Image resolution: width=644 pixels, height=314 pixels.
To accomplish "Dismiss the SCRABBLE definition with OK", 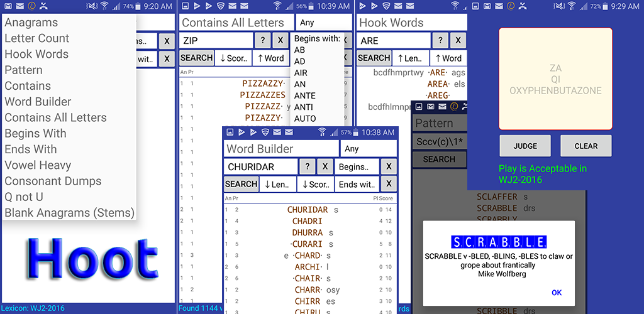I will click(557, 293).
